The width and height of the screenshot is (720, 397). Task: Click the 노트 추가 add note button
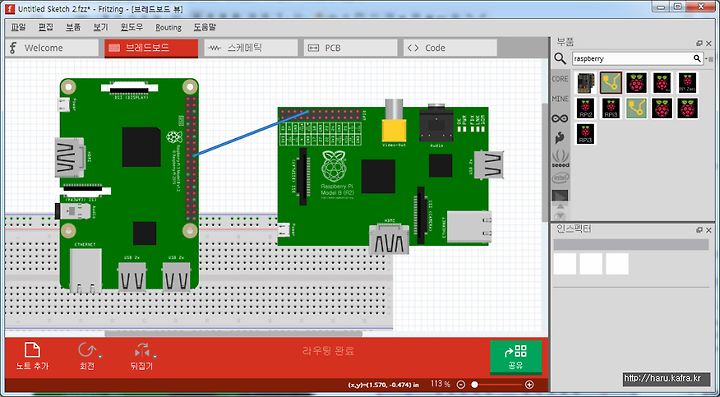click(32, 356)
